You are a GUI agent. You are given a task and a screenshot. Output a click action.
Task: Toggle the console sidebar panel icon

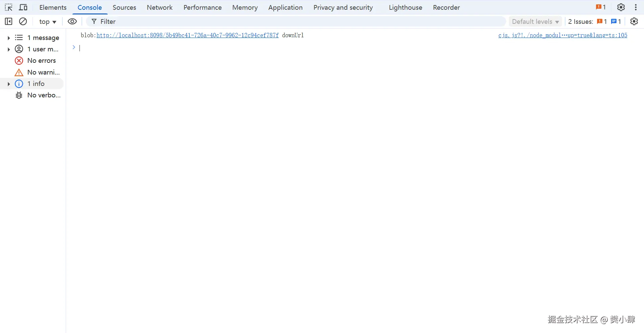click(9, 21)
